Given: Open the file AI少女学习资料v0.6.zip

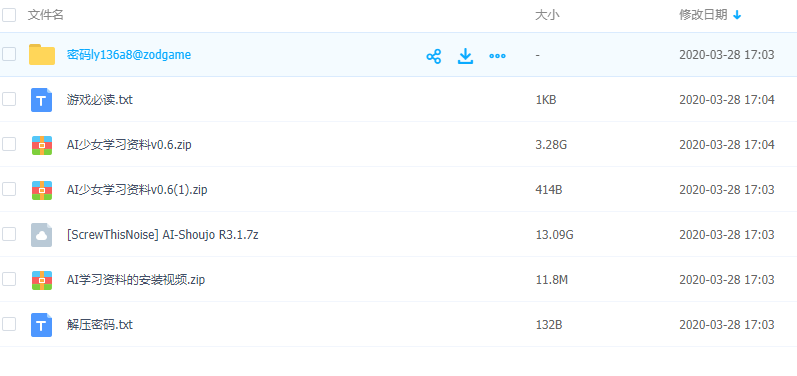Looking at the screenshot, I should tap(129, 145).
